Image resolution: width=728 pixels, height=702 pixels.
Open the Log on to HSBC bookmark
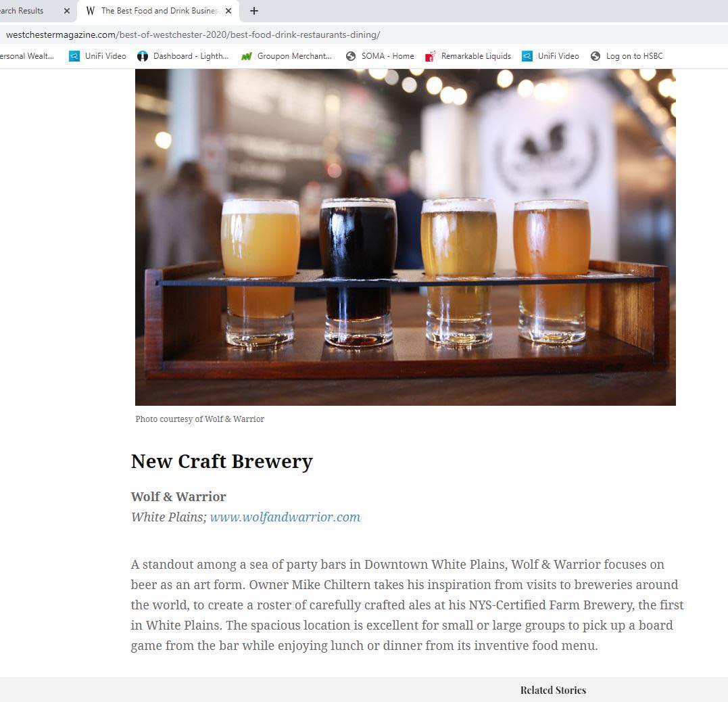click(x=627, y=56)
